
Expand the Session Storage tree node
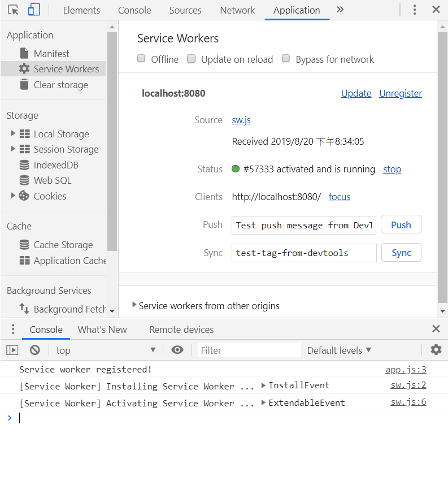[13, 149]
